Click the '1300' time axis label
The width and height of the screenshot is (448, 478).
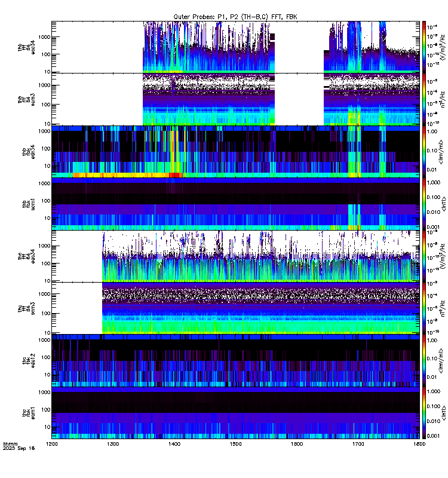click(113, 444)
